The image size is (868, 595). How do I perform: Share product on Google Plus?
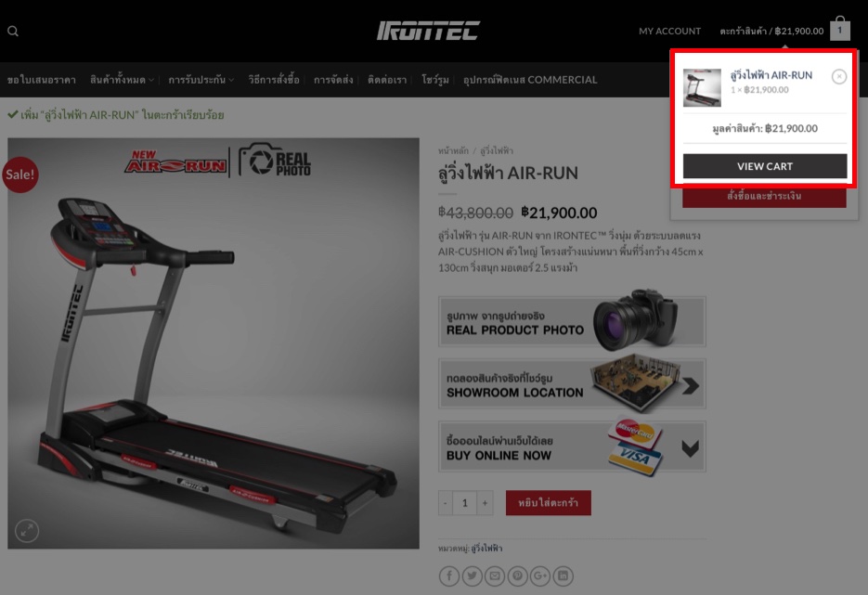click(x=540, y=576)
